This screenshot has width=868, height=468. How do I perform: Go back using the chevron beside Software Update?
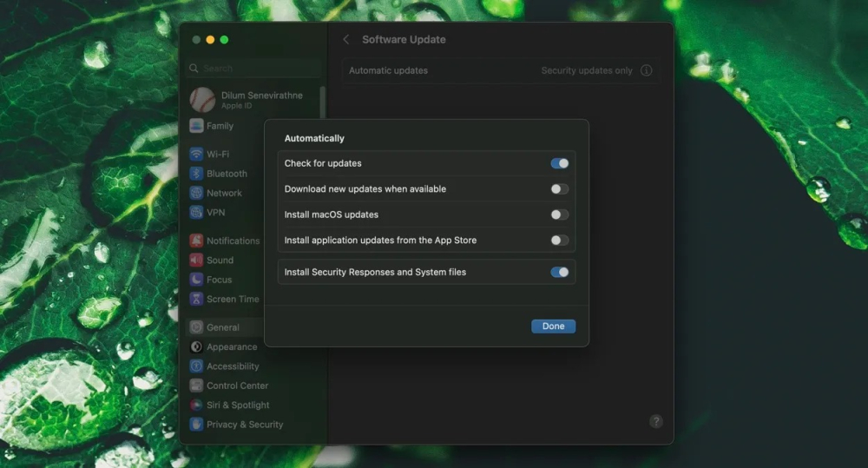pos(346,40)
